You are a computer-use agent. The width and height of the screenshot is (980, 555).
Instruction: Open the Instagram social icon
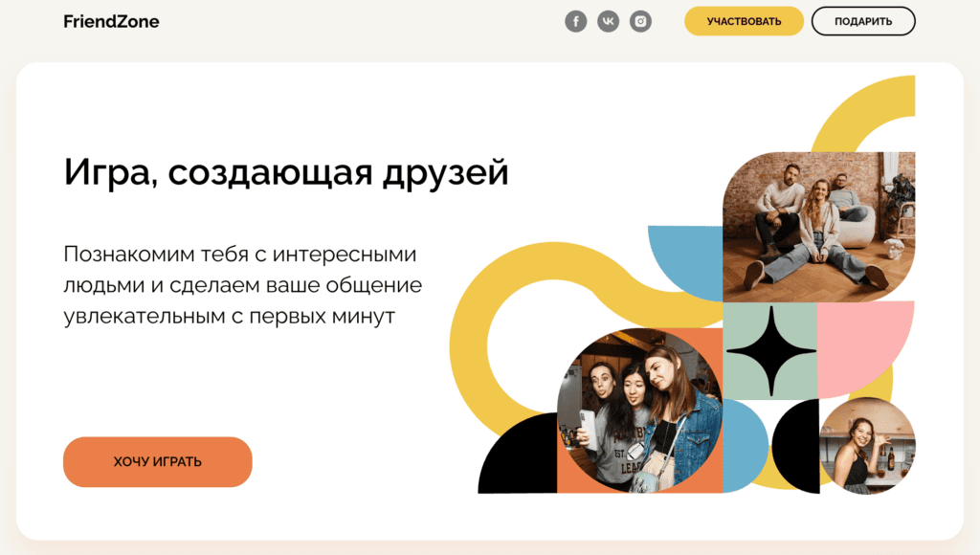tap(640, 21)
